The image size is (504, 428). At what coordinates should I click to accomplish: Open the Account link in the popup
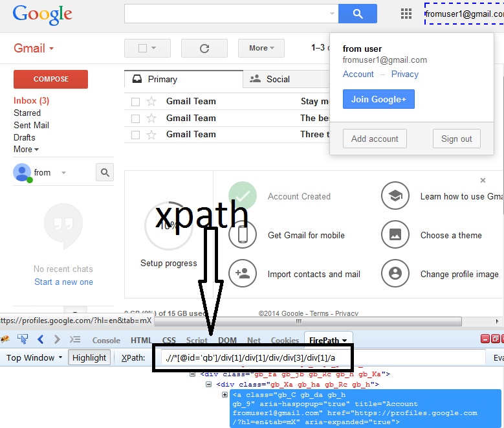(358, 74)
